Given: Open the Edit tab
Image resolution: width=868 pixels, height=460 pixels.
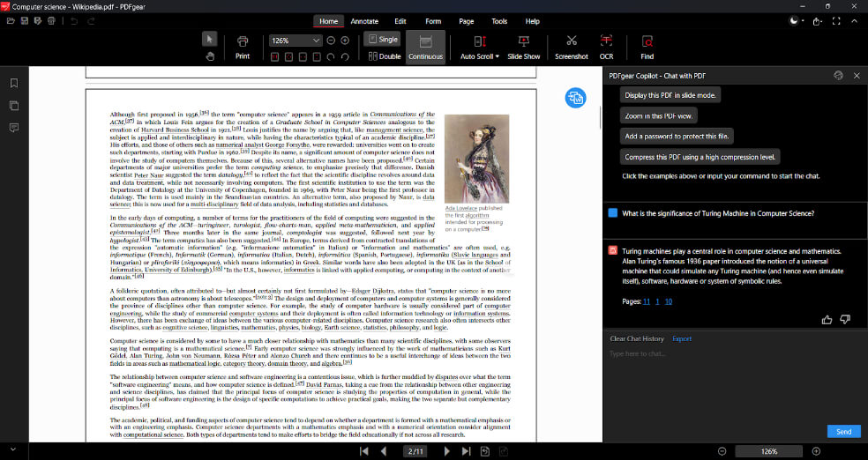Looking at the screenshot, I should (x=400, y=21).
